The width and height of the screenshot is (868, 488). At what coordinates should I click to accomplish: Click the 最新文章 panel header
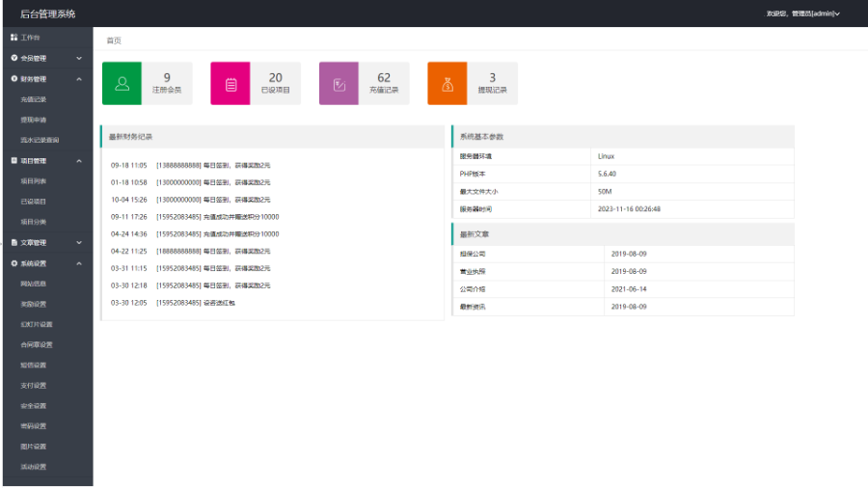tap(623, 234)
